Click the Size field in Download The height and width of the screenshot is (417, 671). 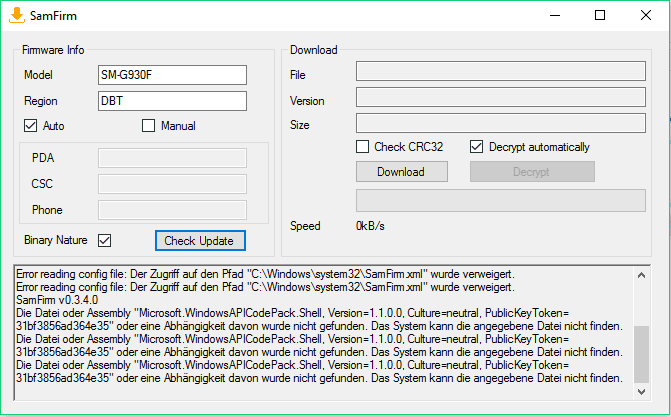point(501,123)
